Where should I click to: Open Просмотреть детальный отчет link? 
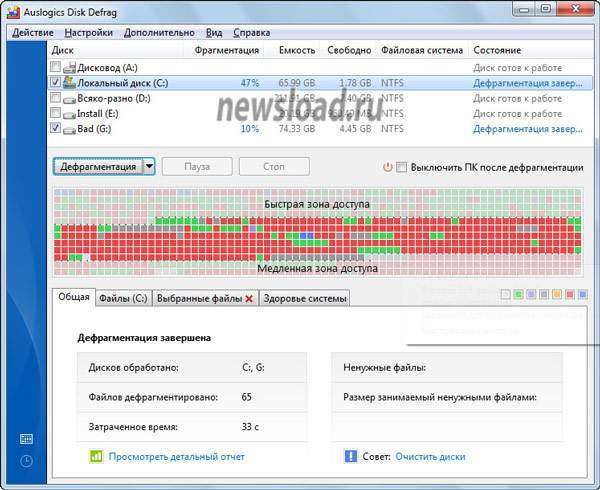coord(176,457)
